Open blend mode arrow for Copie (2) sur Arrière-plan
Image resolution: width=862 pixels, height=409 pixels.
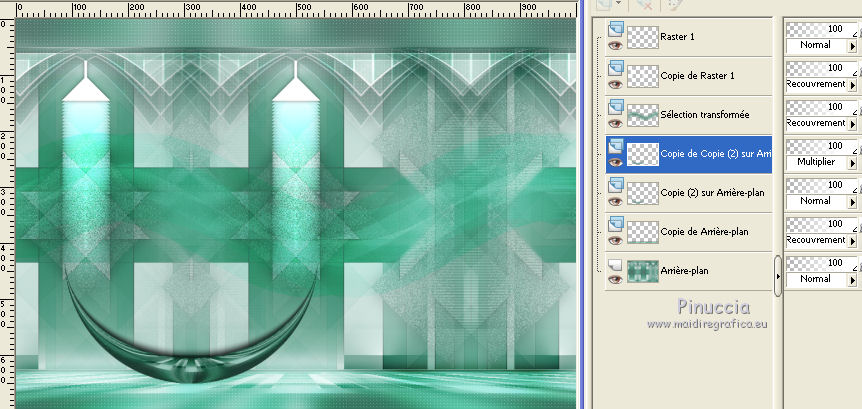click(853, 202)
